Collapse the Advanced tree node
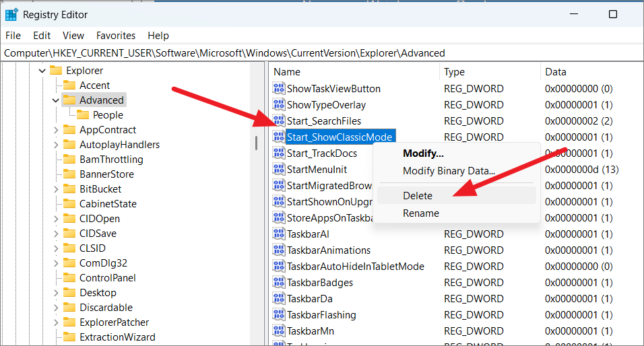This screenshot has height=346, width=644. 56,100
